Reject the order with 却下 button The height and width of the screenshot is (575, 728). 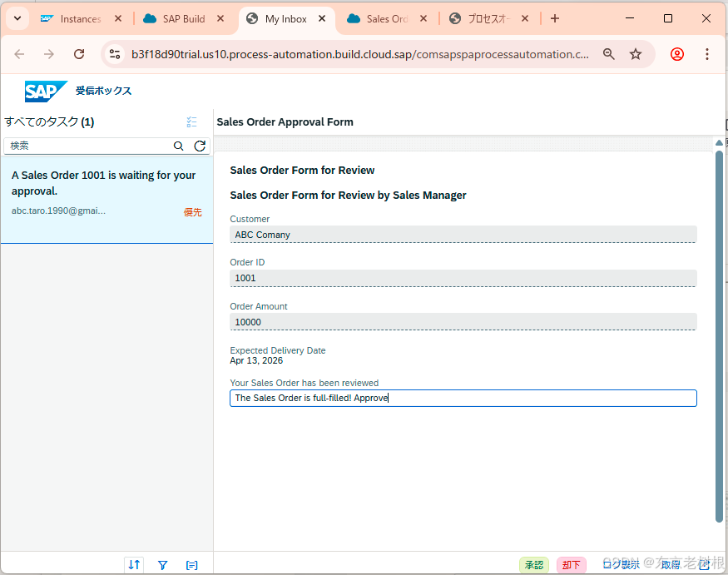pyautogui.click(x=571, y=565)
